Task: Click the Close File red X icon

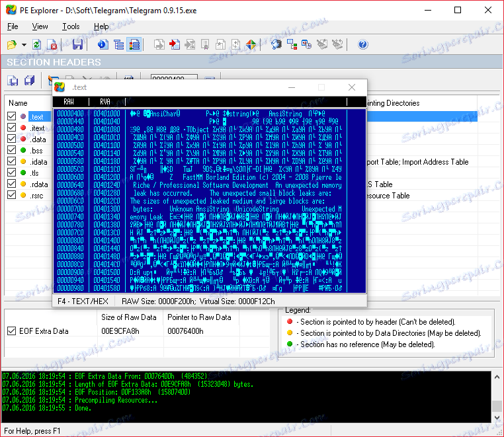Action: (53, 45)
